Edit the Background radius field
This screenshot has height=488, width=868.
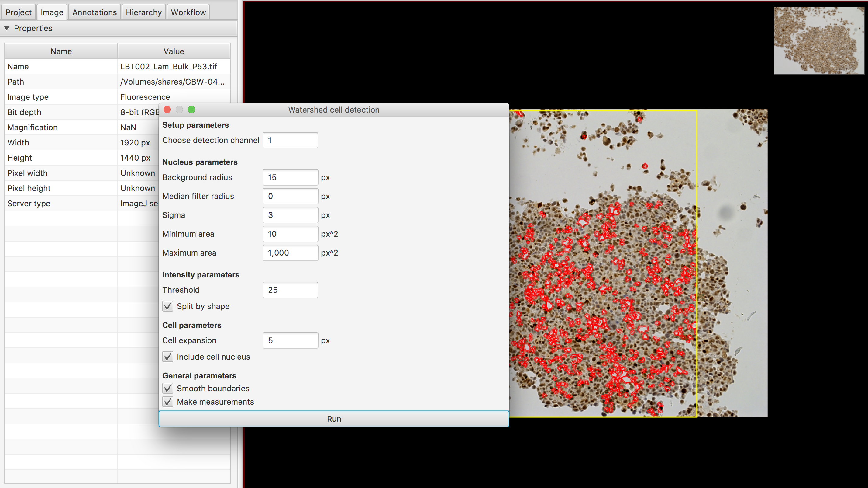tap(290, 177)
